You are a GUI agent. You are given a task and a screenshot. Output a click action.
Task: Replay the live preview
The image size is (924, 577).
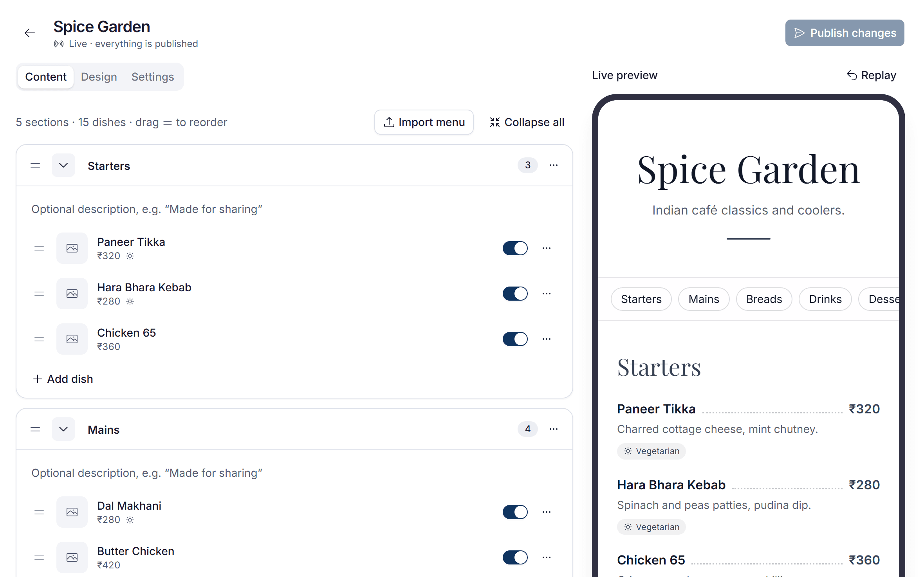click(x=872, y=75)
